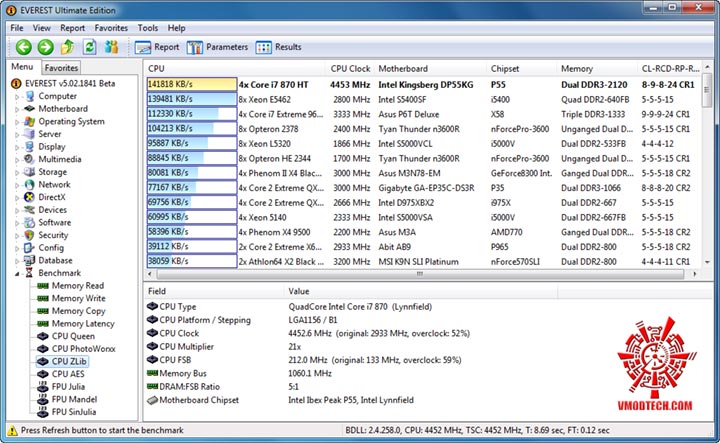Click the 112330 KB/s result bar
Viewport: 720px width, 443px height.
coord(191,114)
